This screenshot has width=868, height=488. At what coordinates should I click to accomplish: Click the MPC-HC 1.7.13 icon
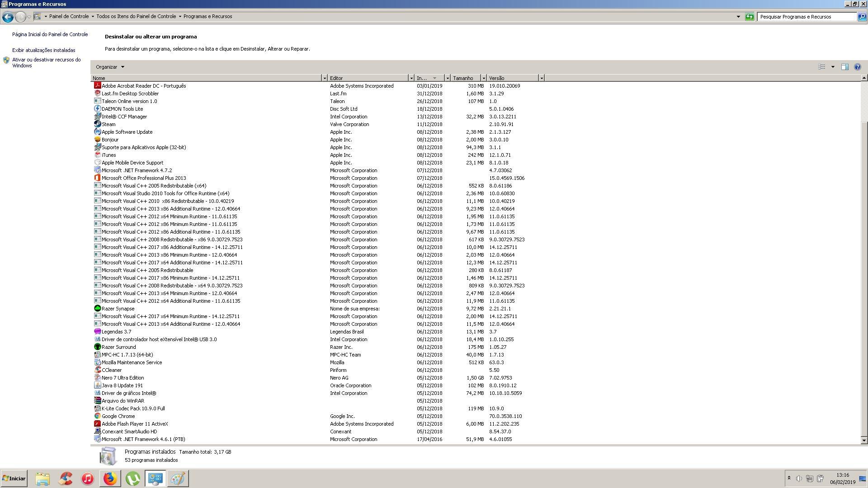click(x=97, y=354)
